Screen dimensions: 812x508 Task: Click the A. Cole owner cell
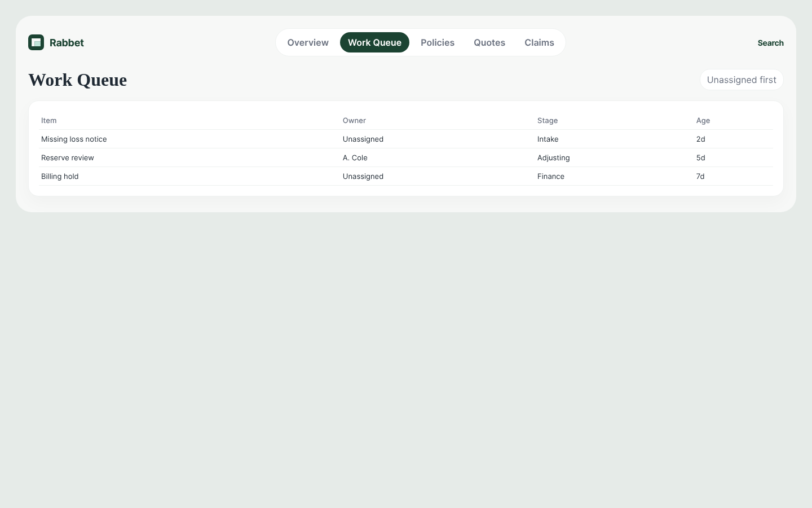pos(355,157)
